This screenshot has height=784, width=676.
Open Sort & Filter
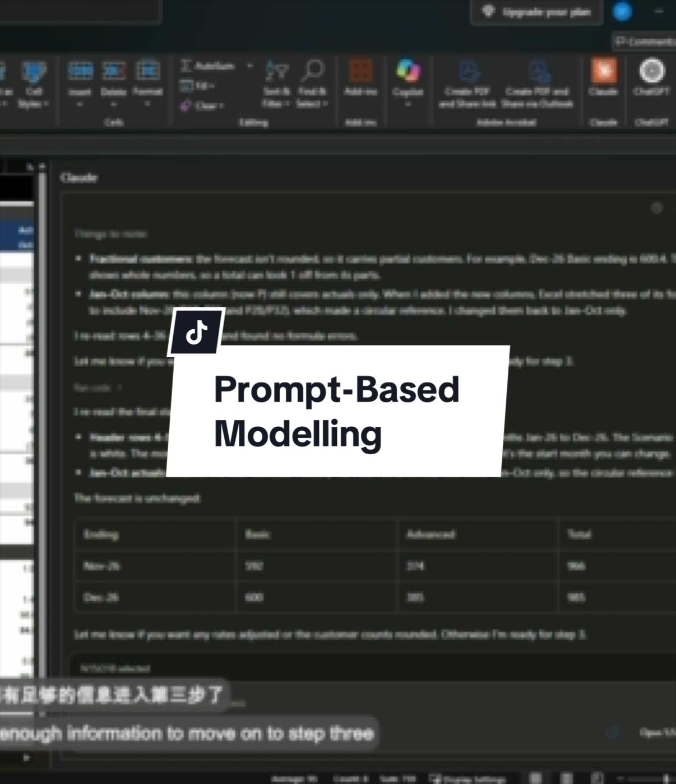[x=277, y=84]
